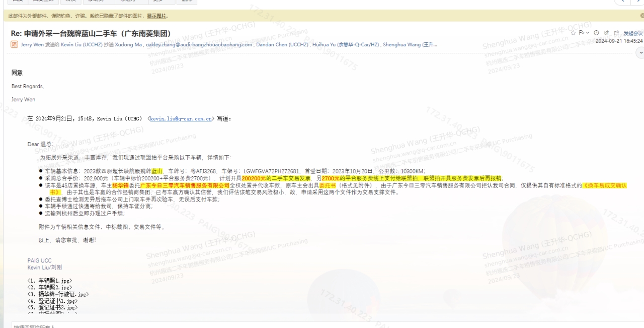Expand email header details with round chevron
Image resolution: width=644 pixels, height=328 pixels.
tap(640, 52)
